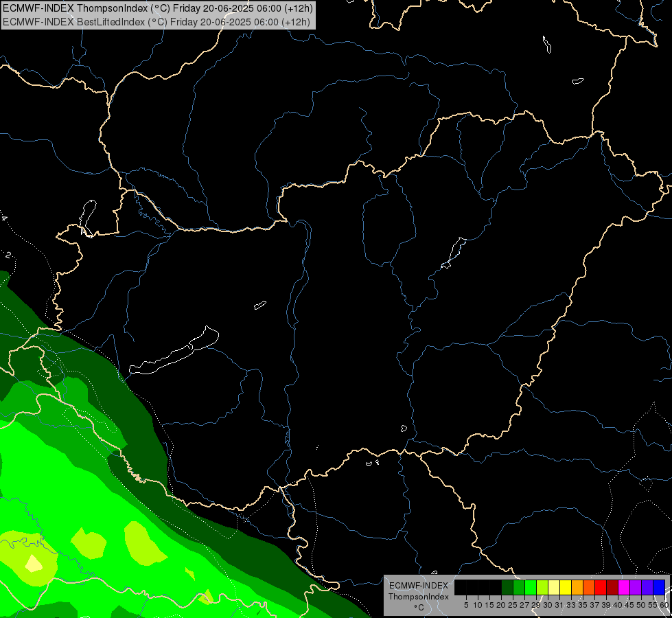Click the bright red 37–39 legend swatch
This screenshot has width=672, height=618.
click(601, 587)
